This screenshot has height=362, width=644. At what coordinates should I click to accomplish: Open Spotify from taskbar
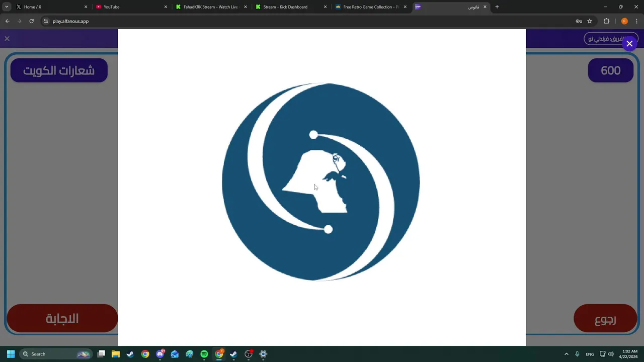pyautogui.click(x=204, y=354)
